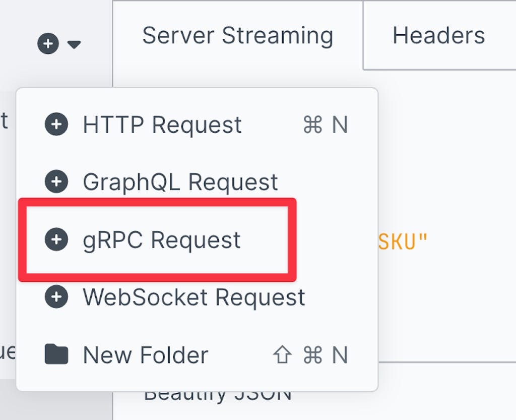Select the New Folder menu option
516x420 pixels.
(146, 355)
